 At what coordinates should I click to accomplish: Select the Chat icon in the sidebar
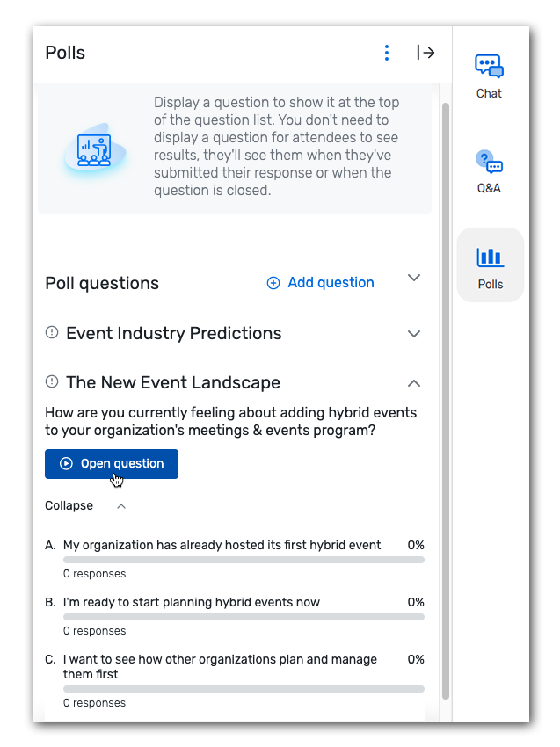[489, 66]
